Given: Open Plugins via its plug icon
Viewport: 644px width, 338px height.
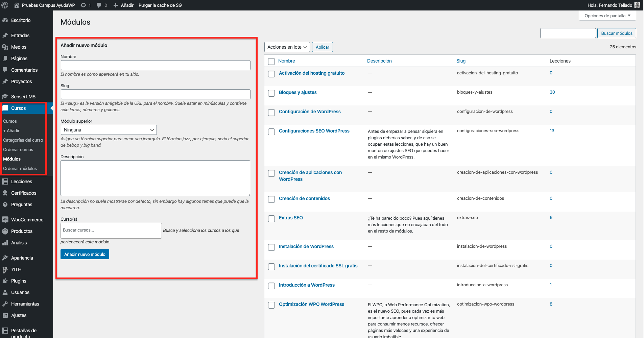Looking at the screenshot, I should tap(5, 281).
